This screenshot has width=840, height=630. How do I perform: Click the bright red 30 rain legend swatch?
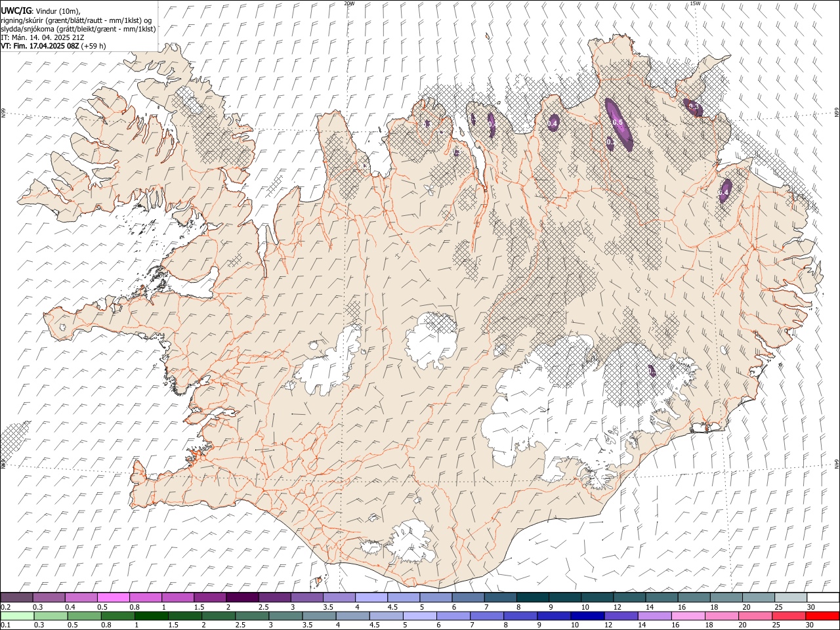pos(822,616)
